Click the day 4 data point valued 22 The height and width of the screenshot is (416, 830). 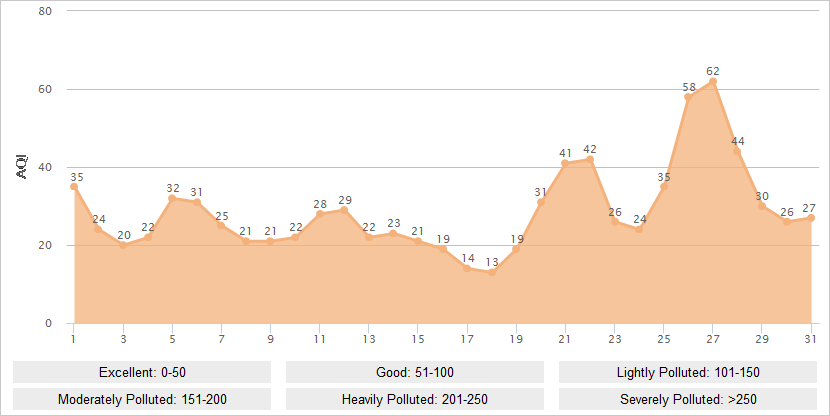[148, 237]
